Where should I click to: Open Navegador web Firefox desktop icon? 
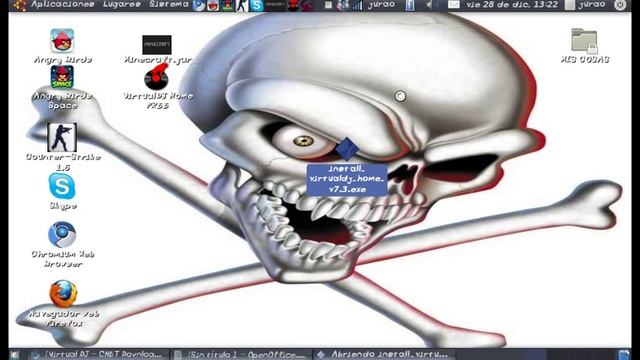(63, 293)
